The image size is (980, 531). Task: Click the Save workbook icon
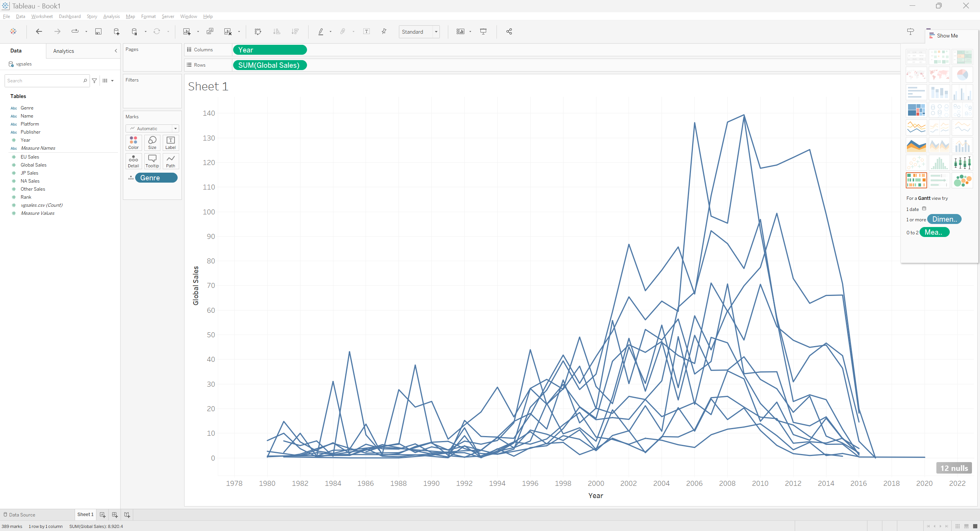point(98,31)
